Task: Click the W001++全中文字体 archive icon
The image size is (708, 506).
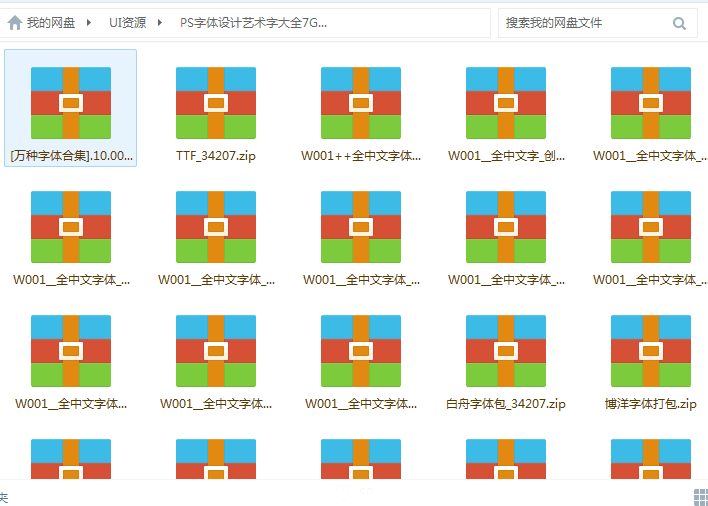Action: point(361,102)
